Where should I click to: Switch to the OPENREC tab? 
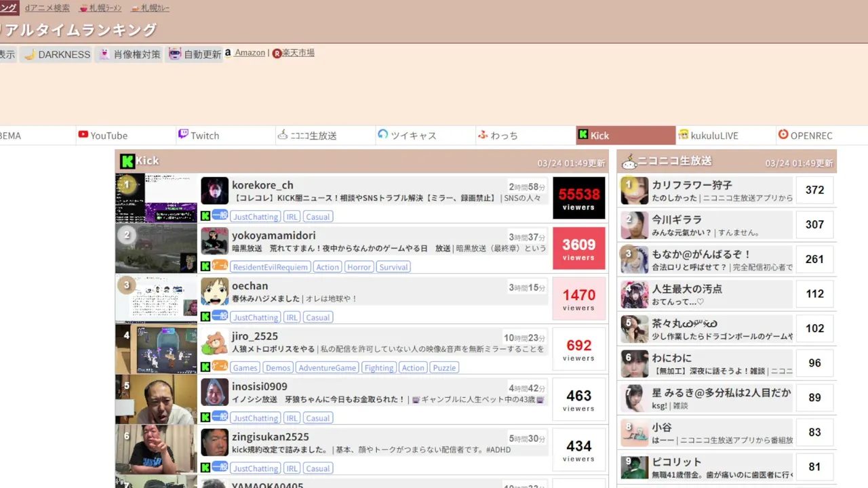click(822, 136)
